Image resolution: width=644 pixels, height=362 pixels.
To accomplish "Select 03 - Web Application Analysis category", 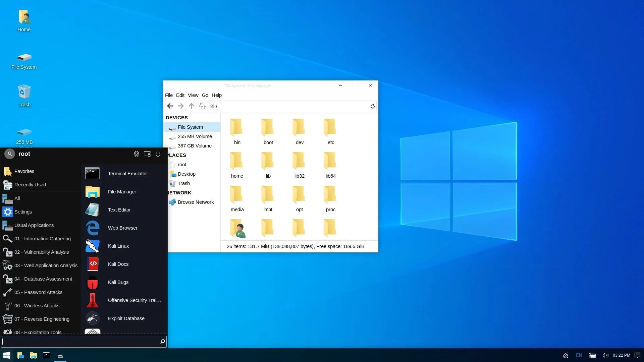I will (x=41, y=265).
